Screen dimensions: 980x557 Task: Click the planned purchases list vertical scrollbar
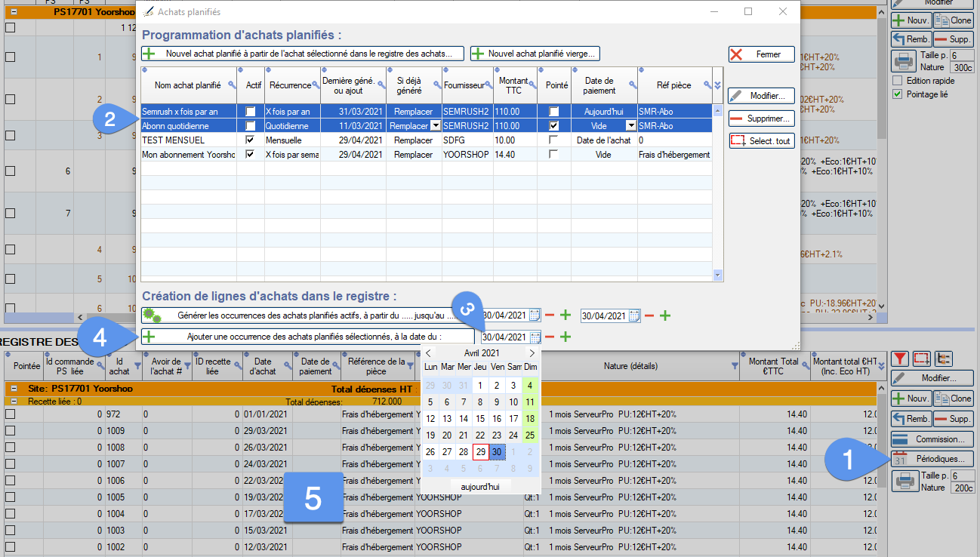718,193
